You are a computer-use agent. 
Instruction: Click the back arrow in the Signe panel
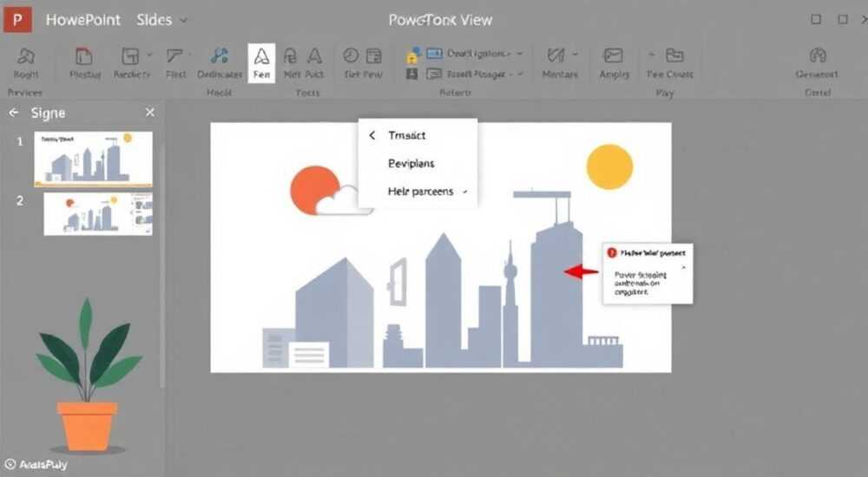click(14, 113)
